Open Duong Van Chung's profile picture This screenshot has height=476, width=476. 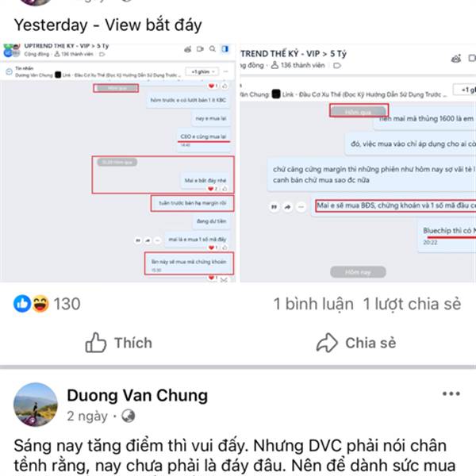[x=36, y=405]
